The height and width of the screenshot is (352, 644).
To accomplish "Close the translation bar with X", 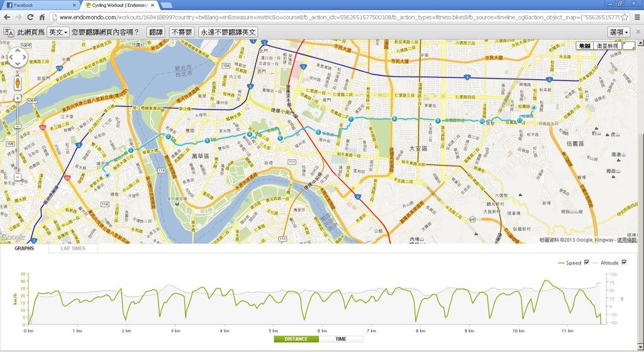I will tap(638, 31).
